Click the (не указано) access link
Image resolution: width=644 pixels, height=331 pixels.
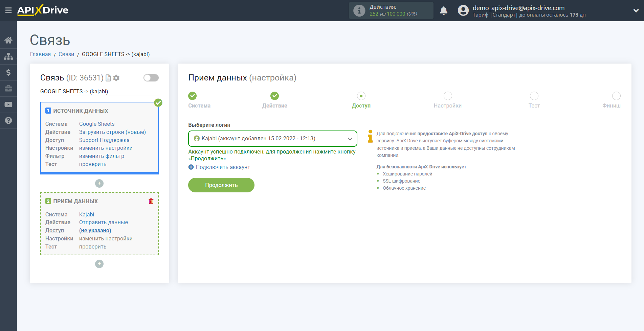point(95,230)
